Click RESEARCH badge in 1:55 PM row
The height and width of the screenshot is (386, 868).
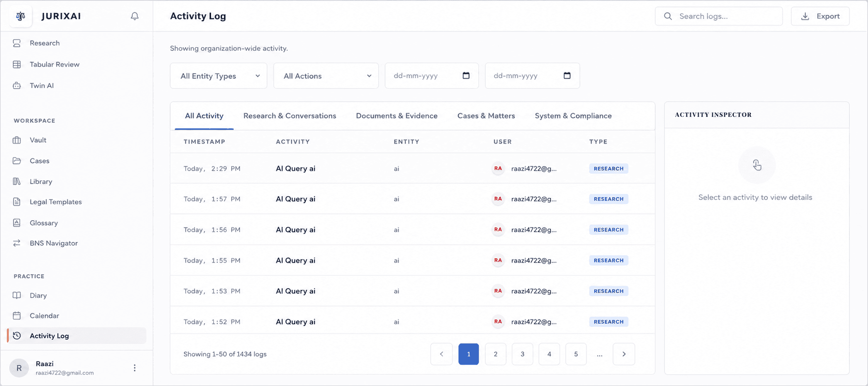[x=609, y=260]
